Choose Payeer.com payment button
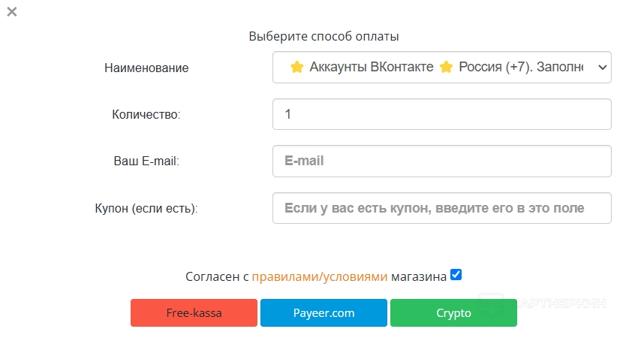This screenshot has width=644, height=359. point(324,313)
